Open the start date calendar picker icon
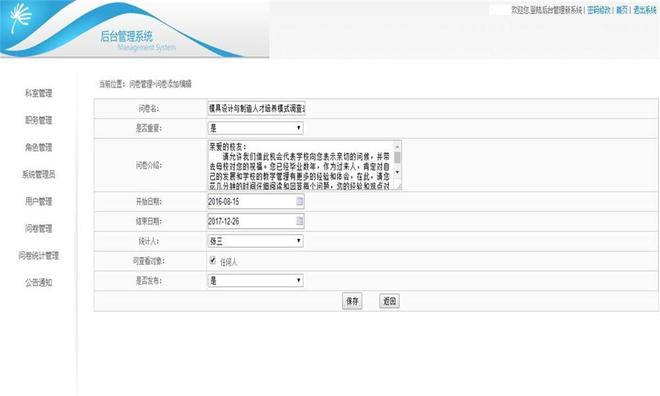 (300, 201)
